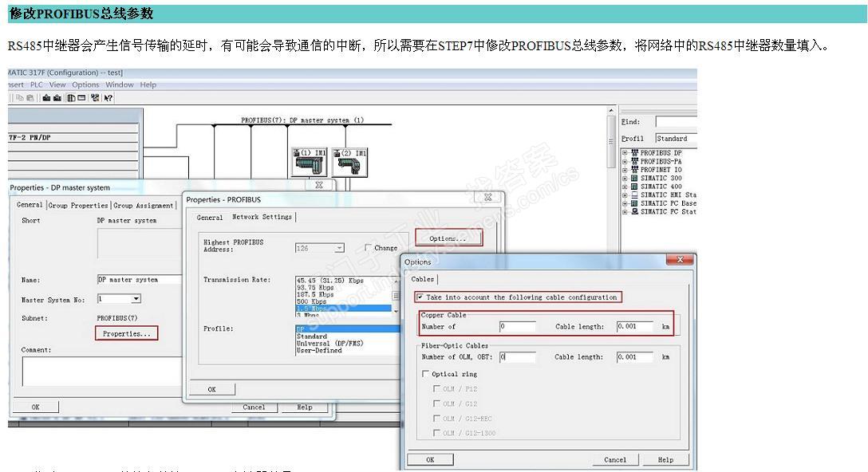
Task: Click the Paste toolbar icon
Action: 30,98
